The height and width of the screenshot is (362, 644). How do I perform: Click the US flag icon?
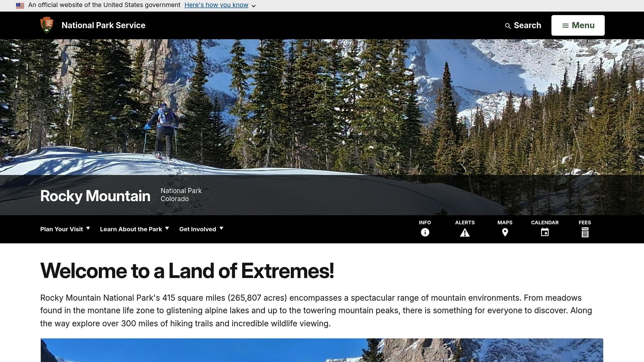coord(20,5)
